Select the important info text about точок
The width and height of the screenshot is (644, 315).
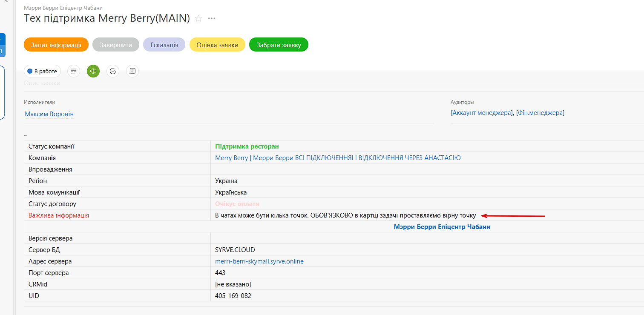[x=345, y=215]
